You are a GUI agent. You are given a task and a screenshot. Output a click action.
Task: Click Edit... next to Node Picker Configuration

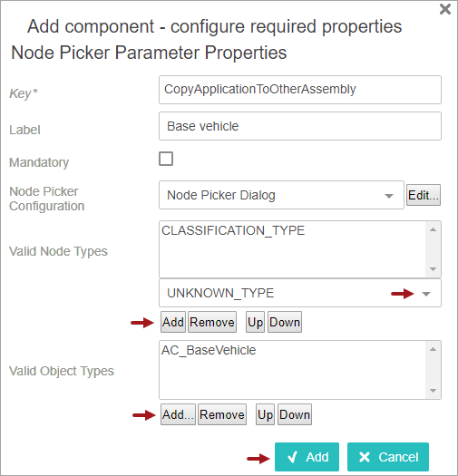424,195
